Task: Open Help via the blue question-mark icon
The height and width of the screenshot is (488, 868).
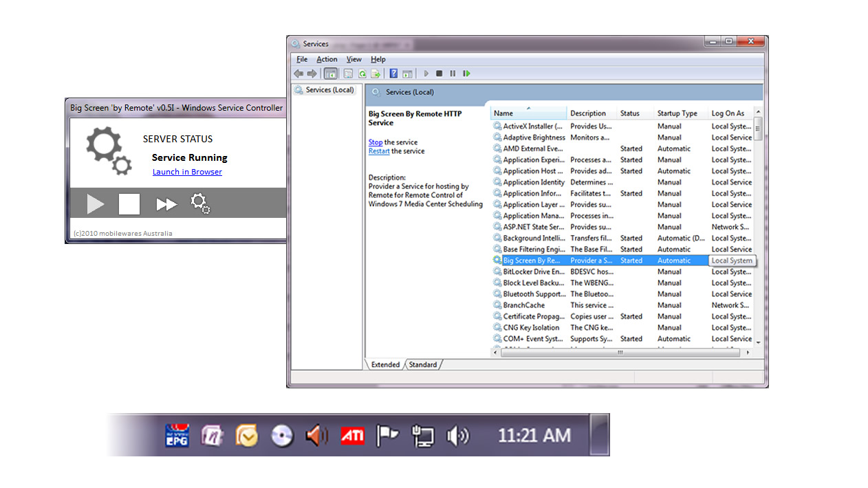Action: click(x=394, y=74)
